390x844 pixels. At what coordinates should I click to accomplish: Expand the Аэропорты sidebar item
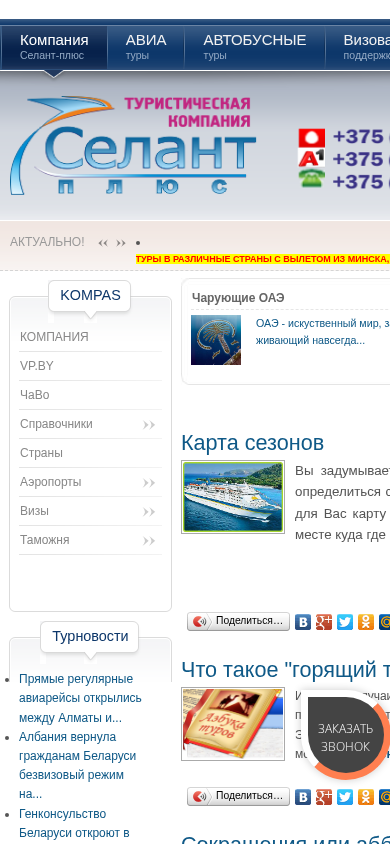149,483
